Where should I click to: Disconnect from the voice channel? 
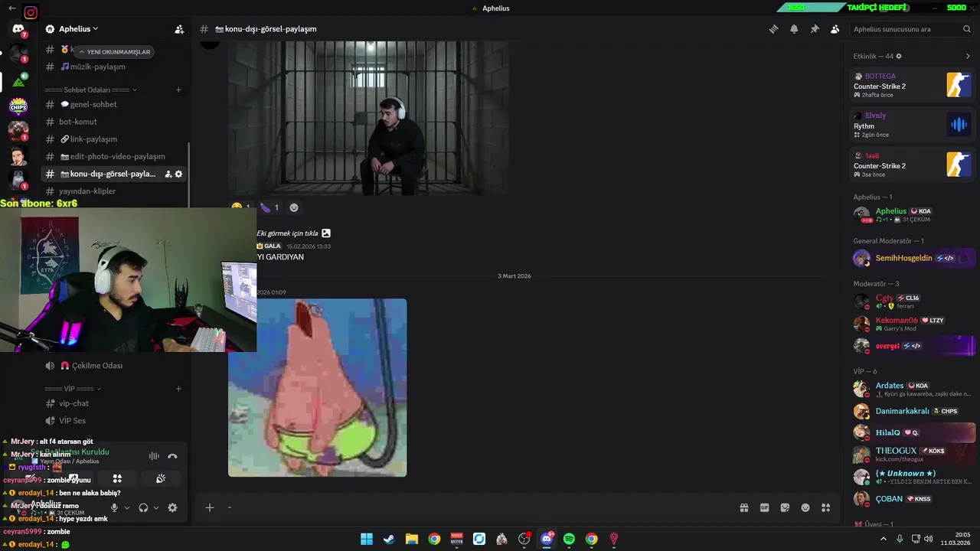172,456
